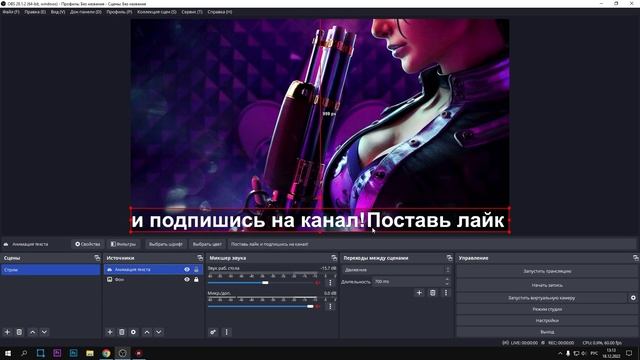This screenshot has height=360, width=640.
Task: Open the Док-панели menu
Action: pyautogui.click(x=86, y=12)
